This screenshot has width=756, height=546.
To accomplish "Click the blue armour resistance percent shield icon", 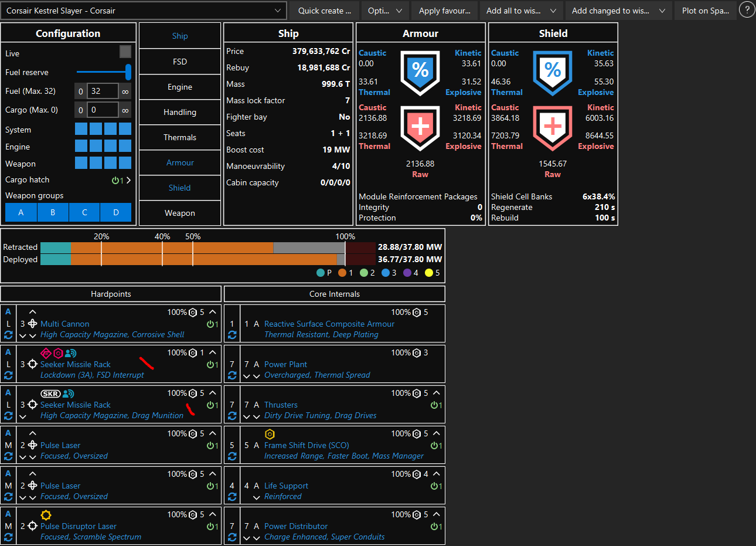I will click(420, 73).
